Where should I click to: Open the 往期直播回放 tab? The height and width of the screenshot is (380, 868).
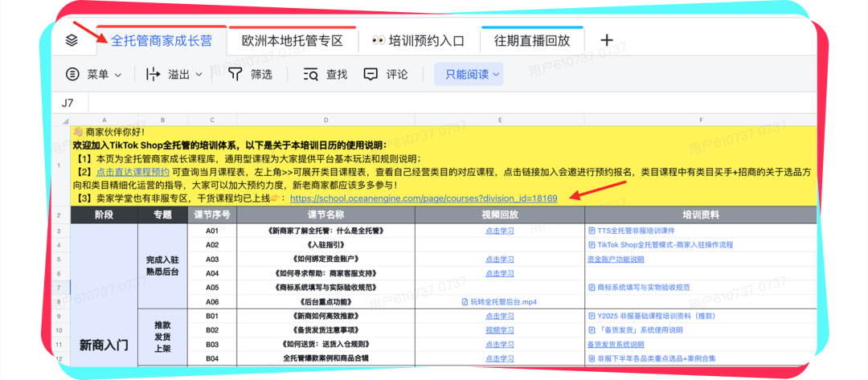[x=531, y=41]
